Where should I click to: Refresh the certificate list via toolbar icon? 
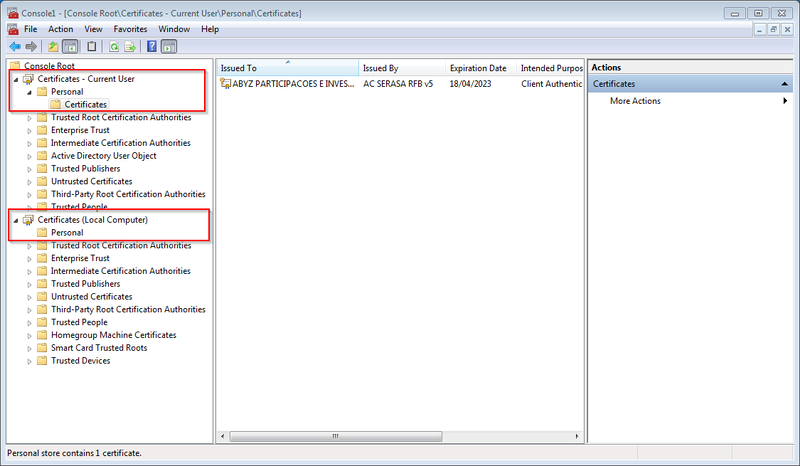(114, 47)
